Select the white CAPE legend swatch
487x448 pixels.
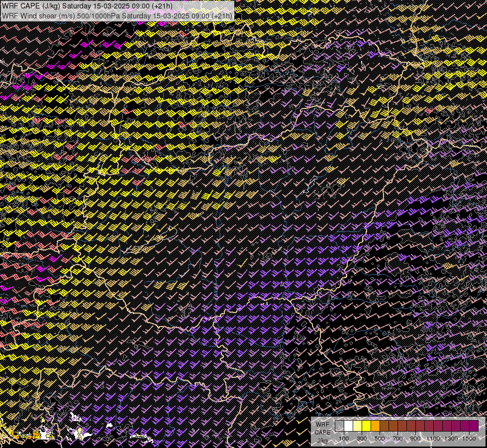pos(349,426)
